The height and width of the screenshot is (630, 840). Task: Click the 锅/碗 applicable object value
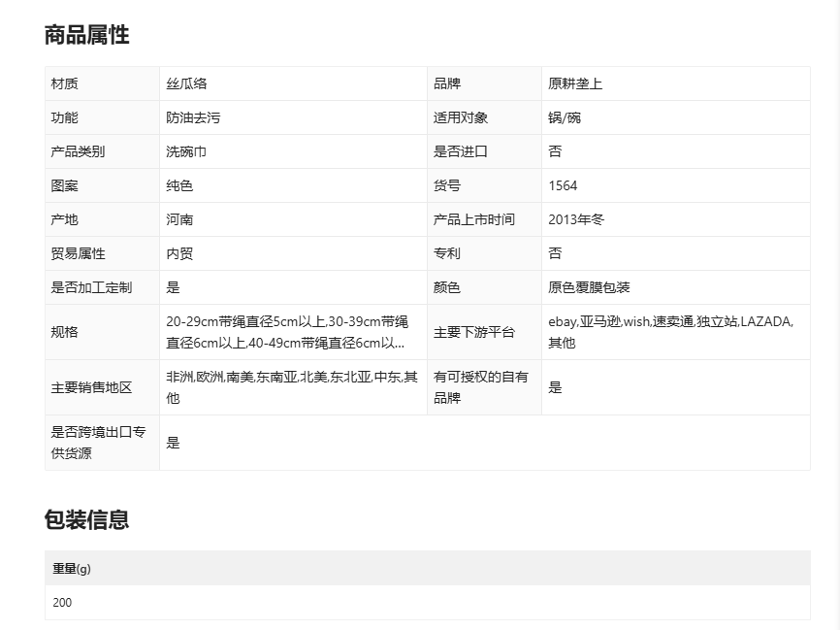tap(565, 117)
